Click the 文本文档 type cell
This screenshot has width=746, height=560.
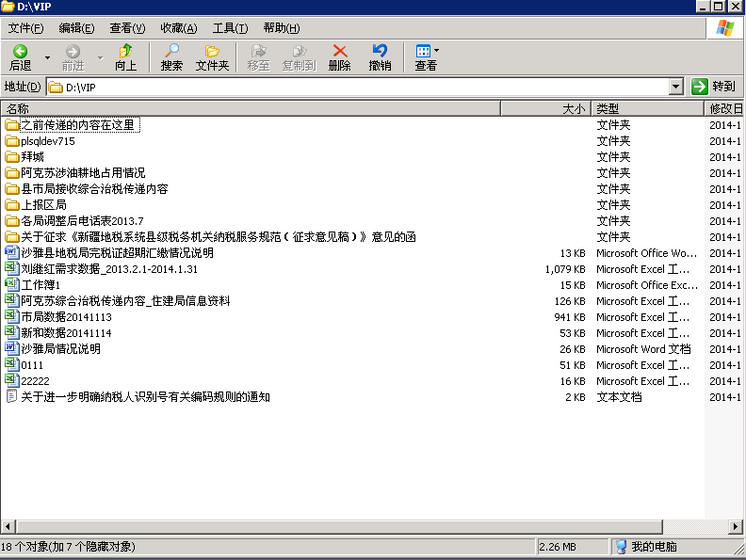point(619,397)
